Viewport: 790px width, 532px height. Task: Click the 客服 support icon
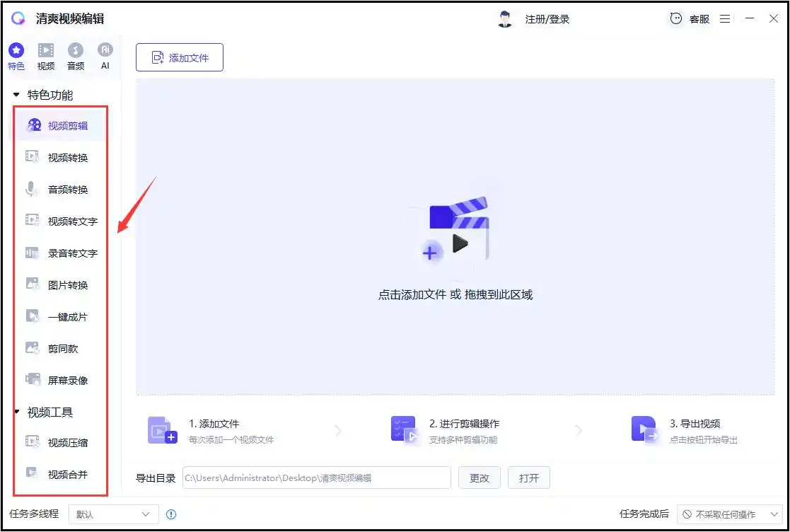pos(677,19)
